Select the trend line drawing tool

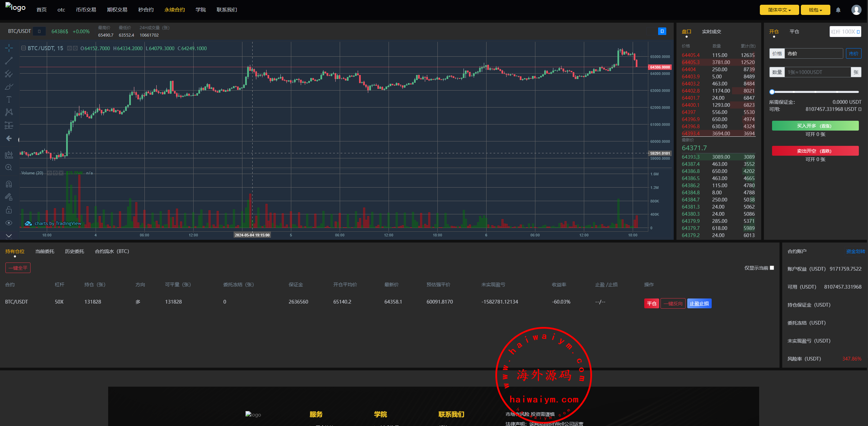9,61
